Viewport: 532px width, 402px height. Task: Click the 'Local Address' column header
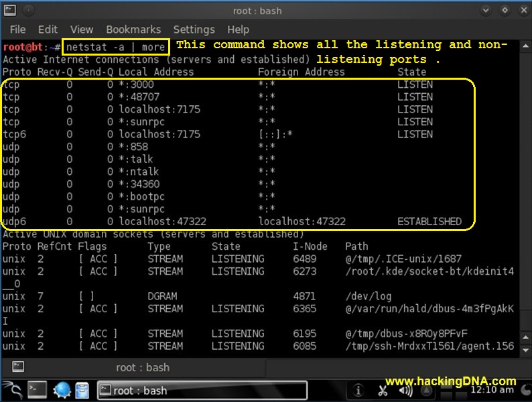click(x=156, y=72)
